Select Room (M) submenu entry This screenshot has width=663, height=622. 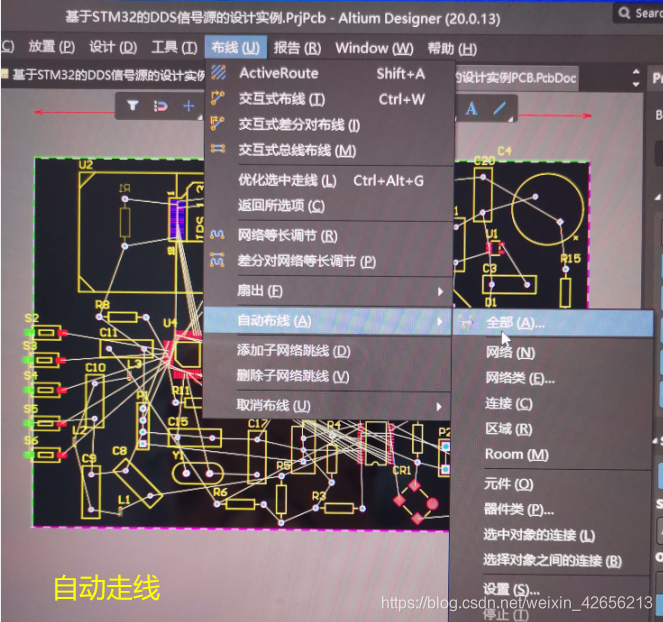(553, 454)
